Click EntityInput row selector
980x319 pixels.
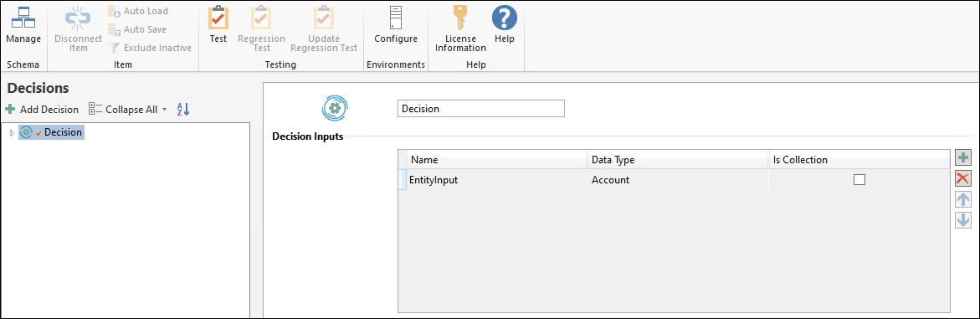(403, 179)
